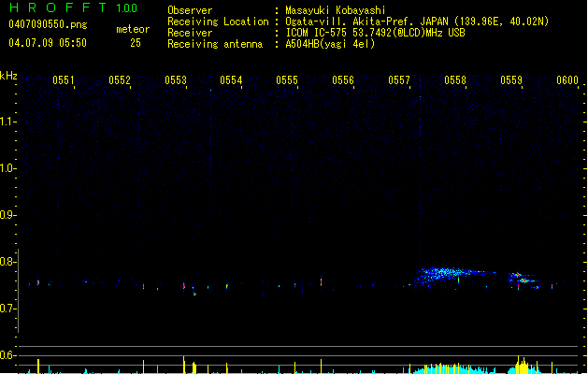Image resolution: width=588 pixels, height=374 pixels.
Task: Select ICOM IC-575 53.7492 MHz USB text
Action: tap(376, 33)
